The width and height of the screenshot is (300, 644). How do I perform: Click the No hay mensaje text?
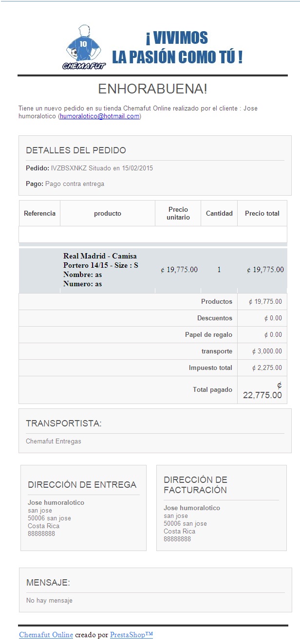49,600
